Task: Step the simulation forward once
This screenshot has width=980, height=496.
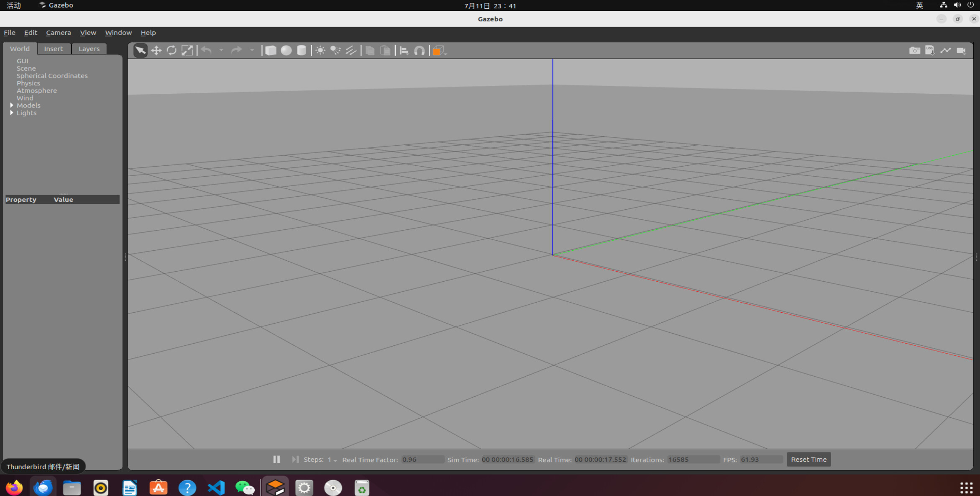Action: tap(295, 460)
